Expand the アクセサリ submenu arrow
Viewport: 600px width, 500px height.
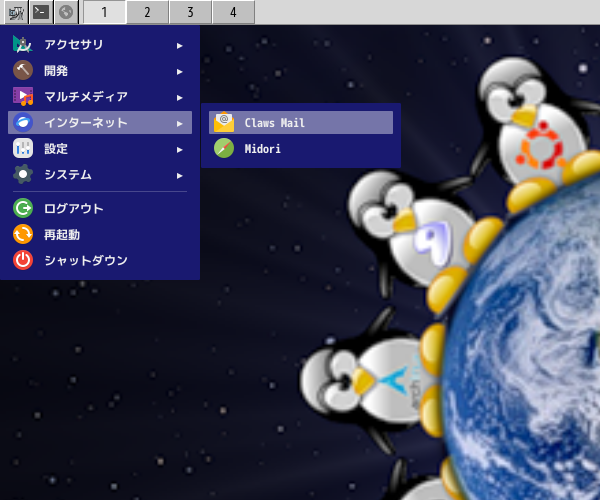[x=179, y=46]
